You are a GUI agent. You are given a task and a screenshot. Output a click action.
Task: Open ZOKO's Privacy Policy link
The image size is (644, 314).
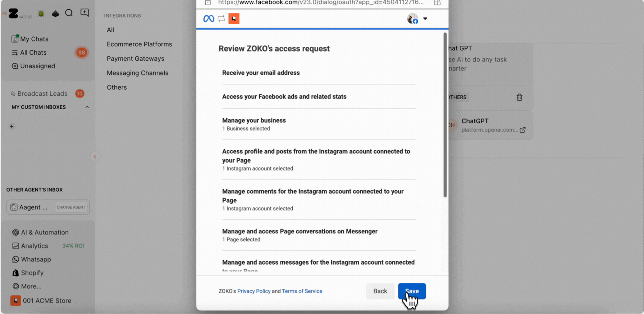click(x=254, y=291)
